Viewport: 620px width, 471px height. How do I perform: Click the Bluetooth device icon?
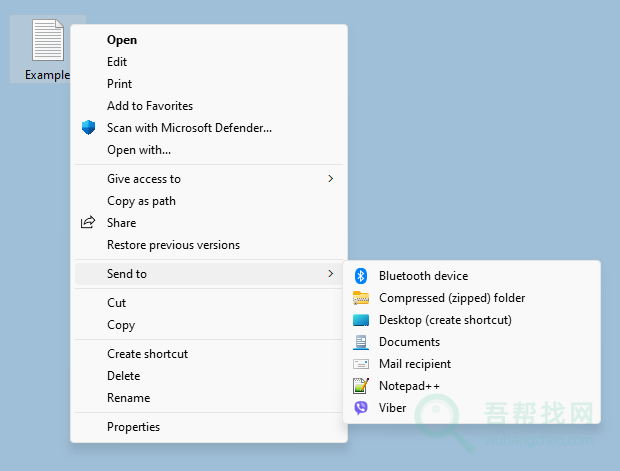pos(361,276)
